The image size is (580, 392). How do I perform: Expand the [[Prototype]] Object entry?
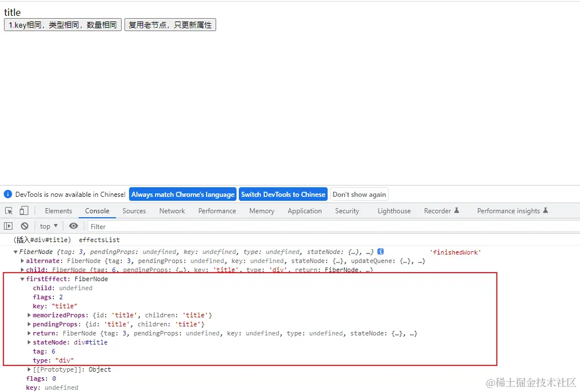pyautogui.click(x=29, y=369)
